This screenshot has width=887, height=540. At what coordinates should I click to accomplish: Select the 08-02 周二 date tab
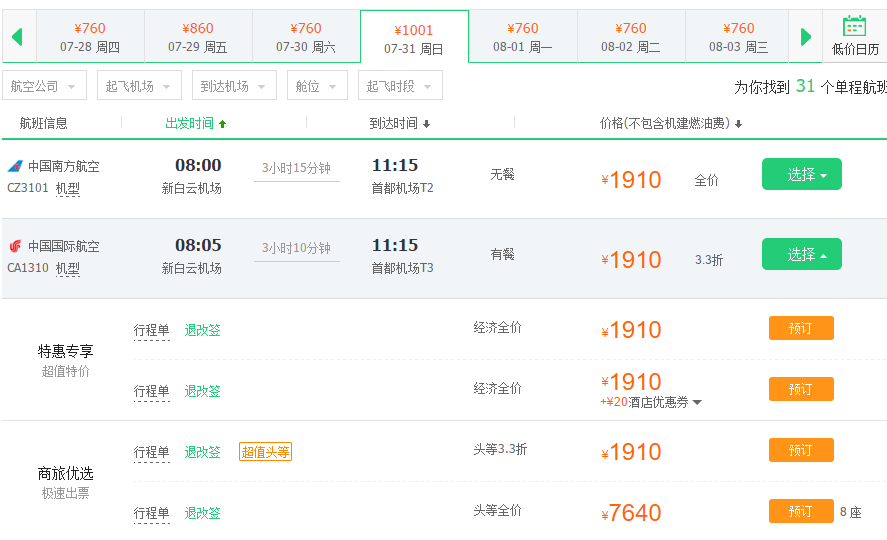(631, 37)
